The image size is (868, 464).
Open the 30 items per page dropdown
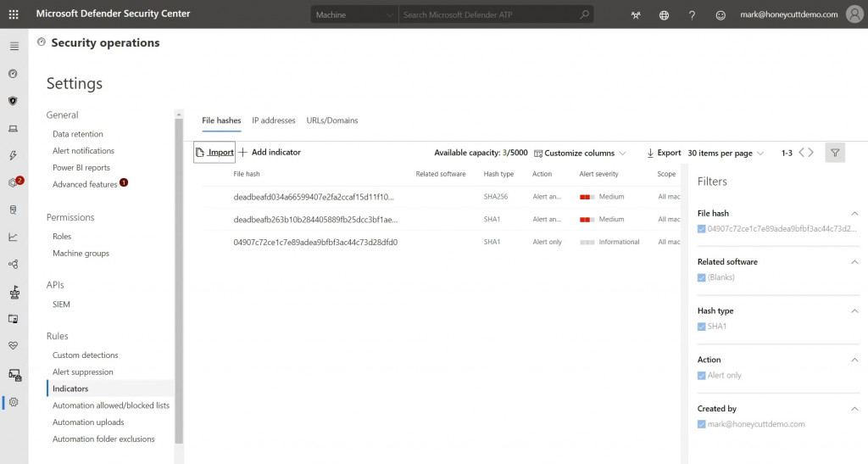pos(726,153)
